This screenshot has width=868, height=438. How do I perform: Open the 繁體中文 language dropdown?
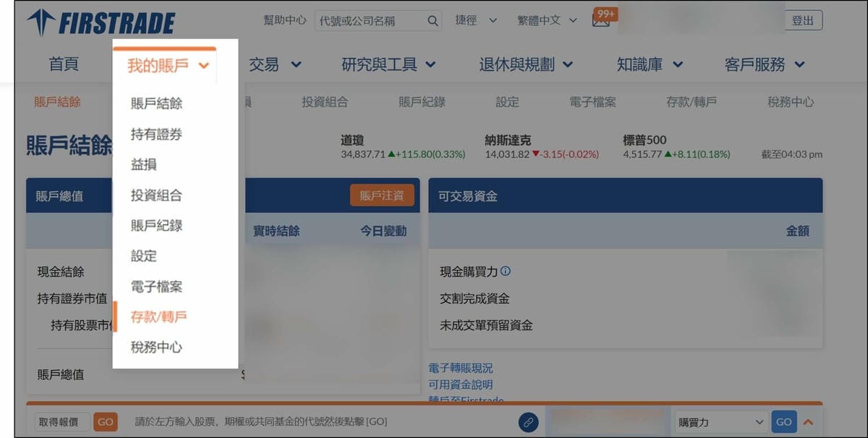548,20
